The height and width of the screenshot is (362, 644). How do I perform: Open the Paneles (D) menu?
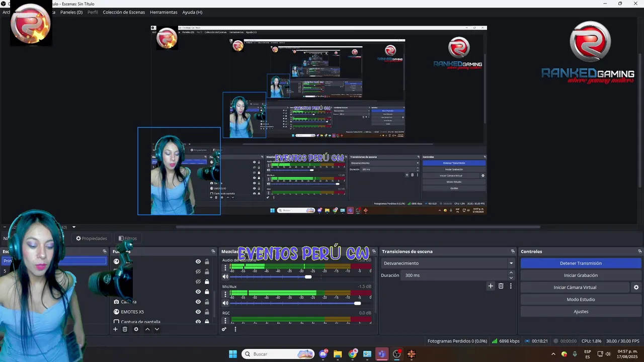click(71, 12)
